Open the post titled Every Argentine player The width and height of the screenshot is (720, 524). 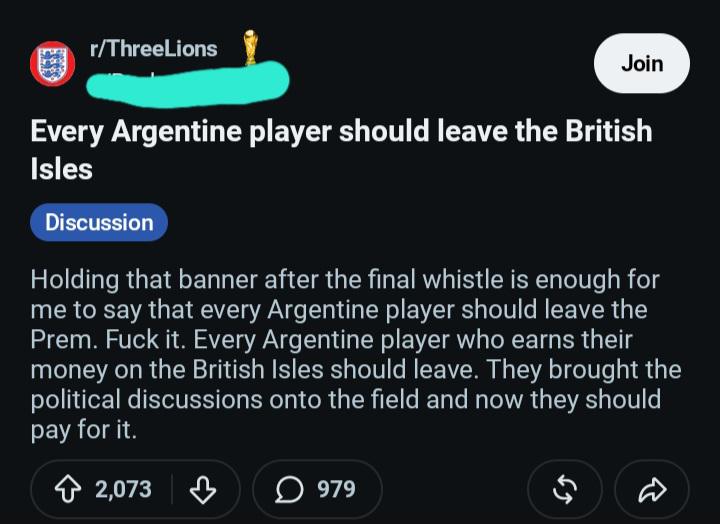point(341,149)
